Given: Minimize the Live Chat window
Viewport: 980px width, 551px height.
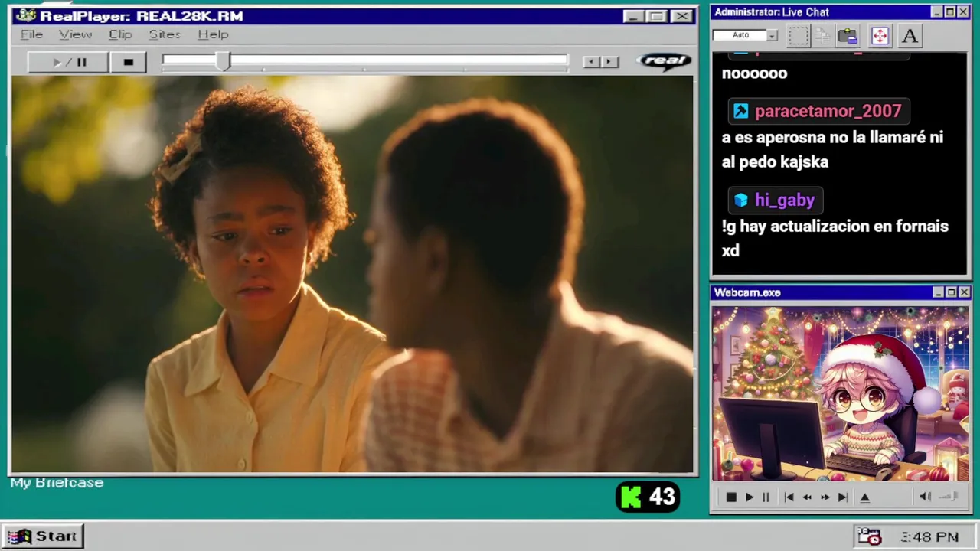Looking at the screenshot, I should (x=936, y=12).
